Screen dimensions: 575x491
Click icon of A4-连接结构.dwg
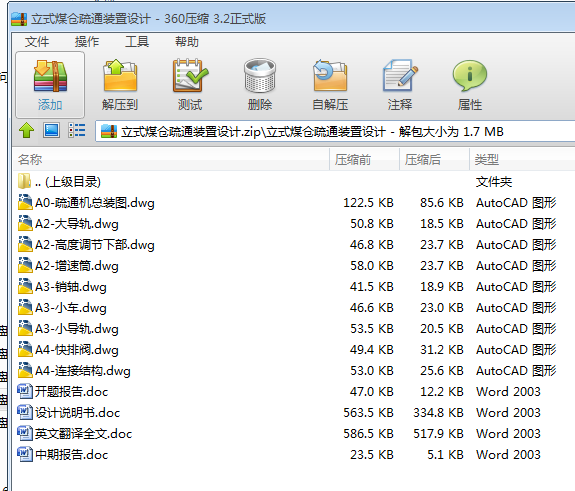pyautogui.click(x=25, y=370)
